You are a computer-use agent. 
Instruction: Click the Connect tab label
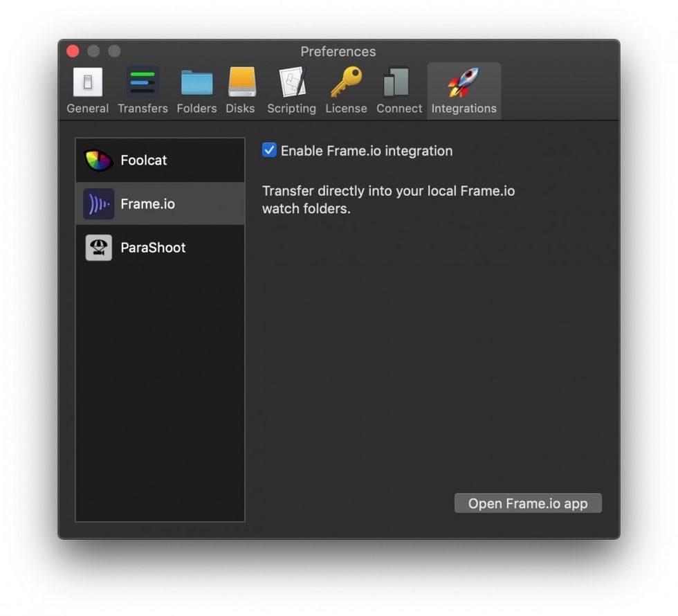click(x=399, y=109)
